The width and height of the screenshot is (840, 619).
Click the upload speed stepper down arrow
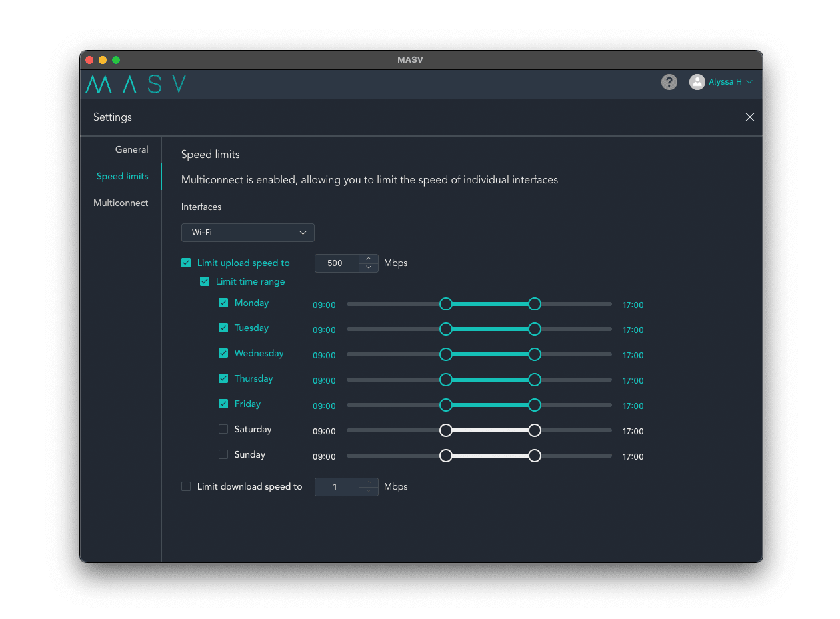(x=368, y=267)
